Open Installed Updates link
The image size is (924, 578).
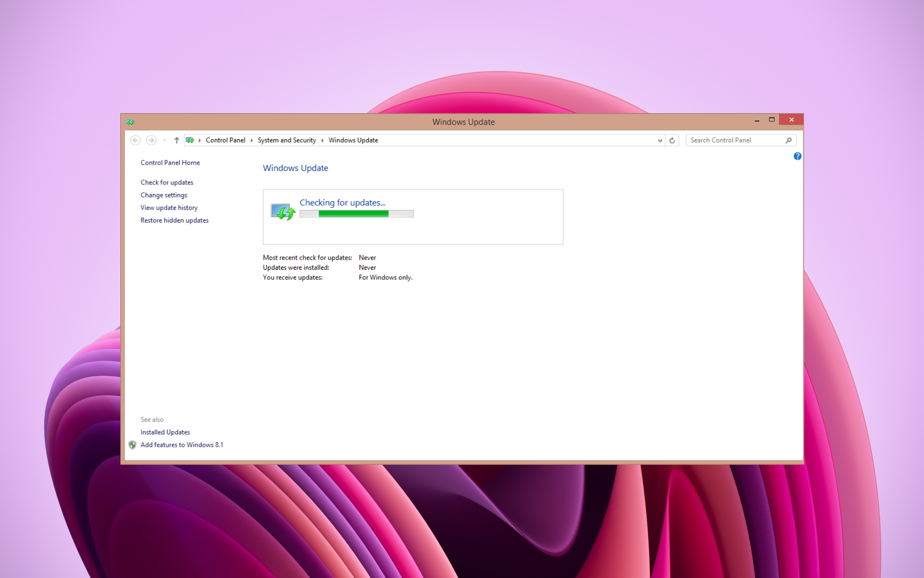(x=165, y=432)
